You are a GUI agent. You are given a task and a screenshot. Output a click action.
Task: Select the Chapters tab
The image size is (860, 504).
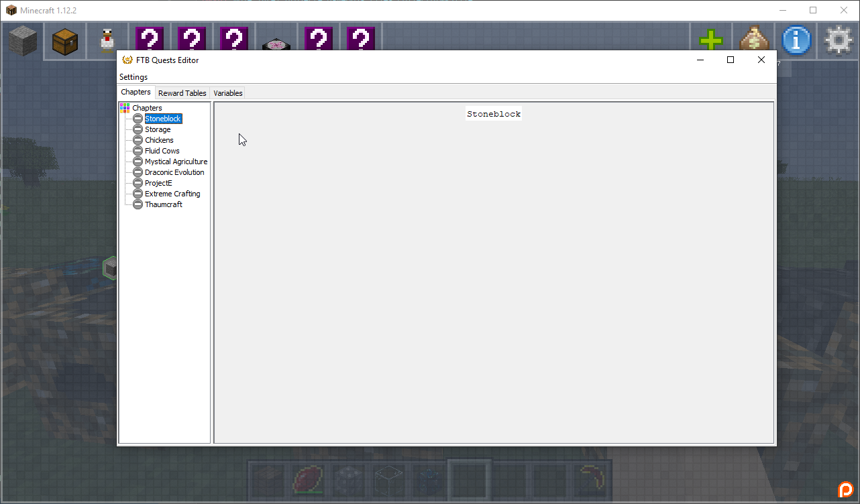(x=136, y=92)
